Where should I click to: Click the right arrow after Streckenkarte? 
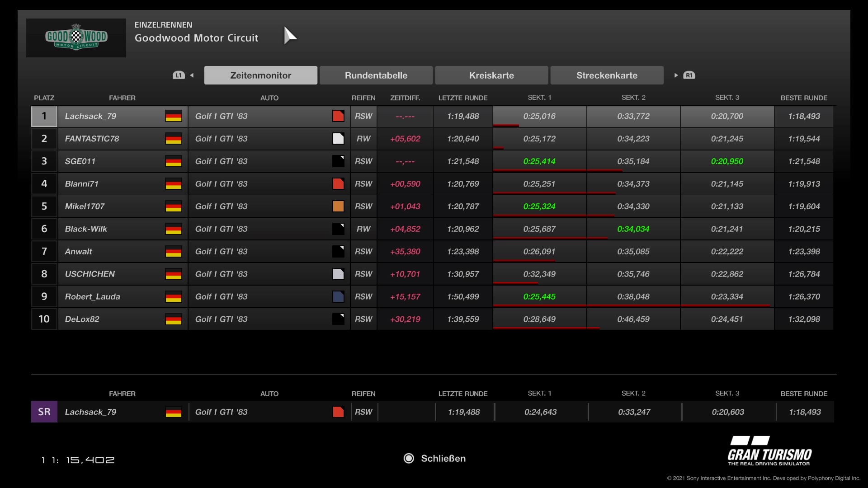(x=676, y=75)
